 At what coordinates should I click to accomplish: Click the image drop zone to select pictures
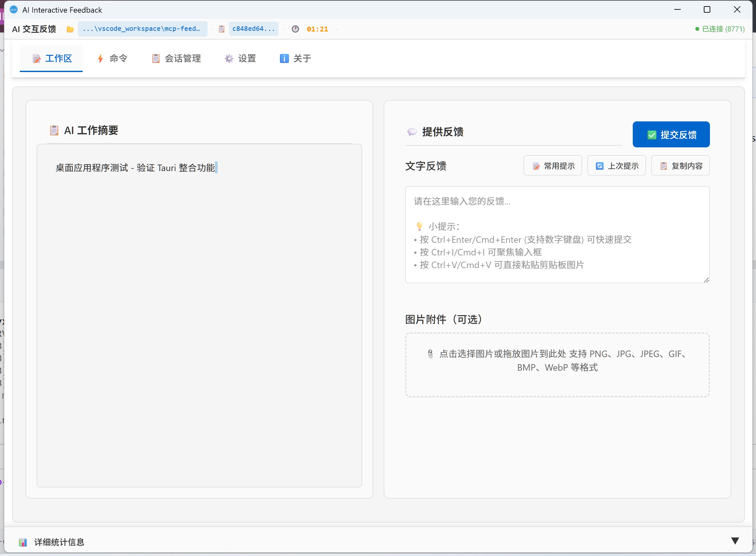point(557,365)
